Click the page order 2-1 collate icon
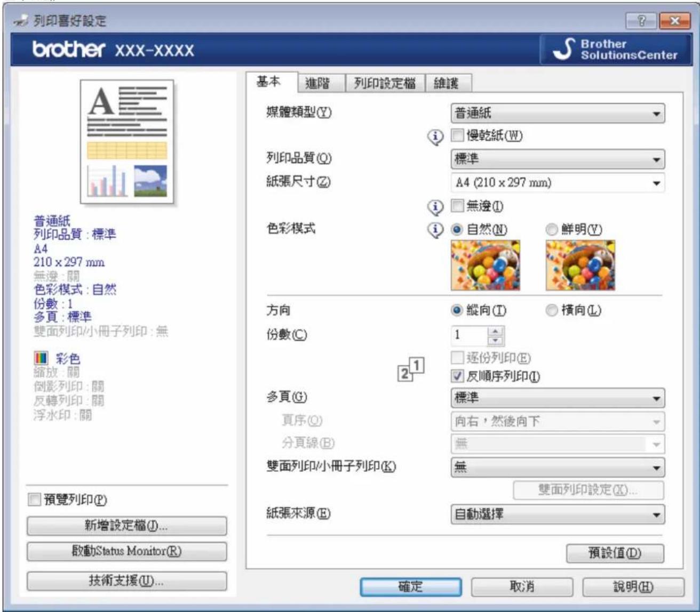Image resolution: width=700 pixels, height=612 pixels. click(x=412, y=369)
